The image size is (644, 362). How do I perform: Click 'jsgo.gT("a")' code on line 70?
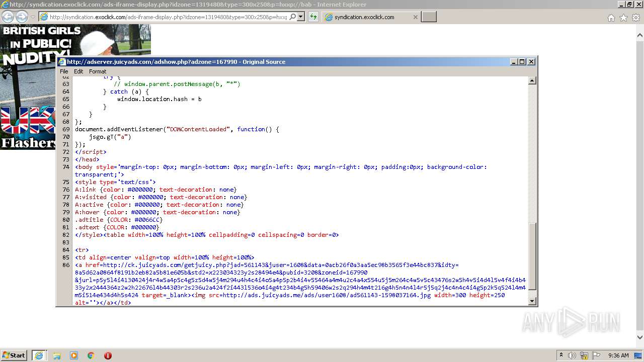pyautogui.click(x=110, y=137)
